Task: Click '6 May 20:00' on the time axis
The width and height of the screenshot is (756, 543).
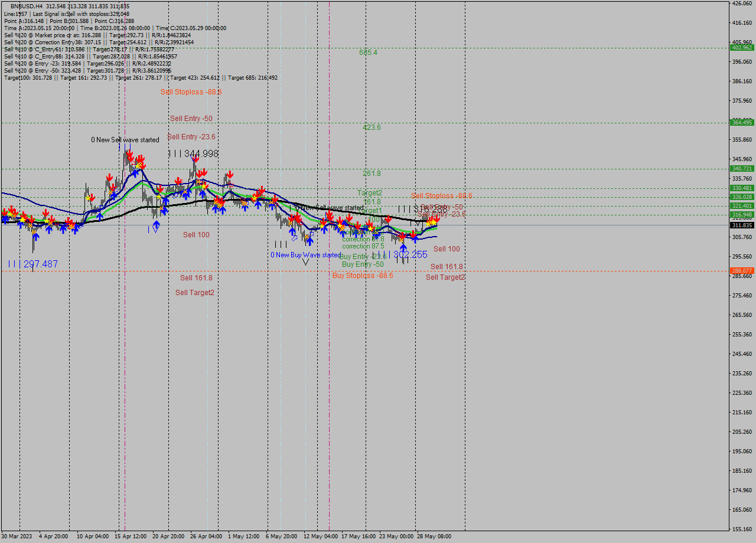Action: pyautogui.click(x=282, y=537)
